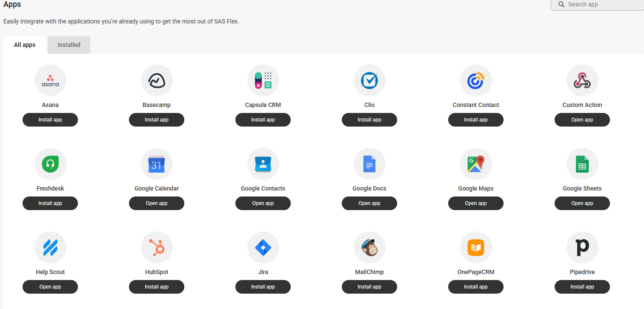The height and width of the screenshot is (309, 644).
Task: Install the MailChimp app
Action: coord(369,287)
